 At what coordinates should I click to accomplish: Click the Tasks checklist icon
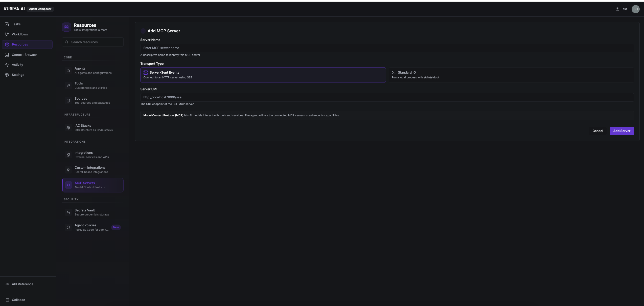click(7, 24)
